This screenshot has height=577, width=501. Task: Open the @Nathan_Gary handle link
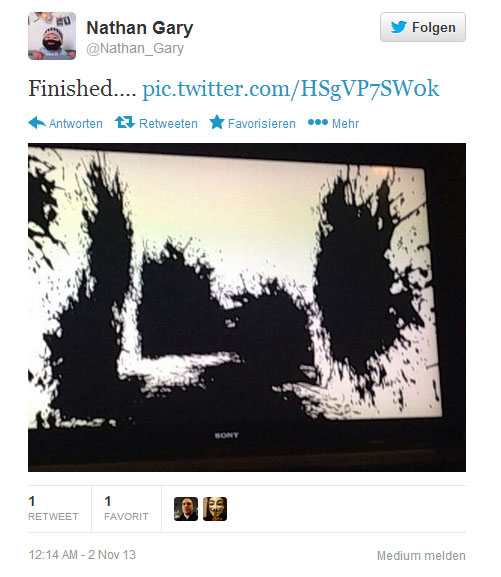click(x=135, y=48)
